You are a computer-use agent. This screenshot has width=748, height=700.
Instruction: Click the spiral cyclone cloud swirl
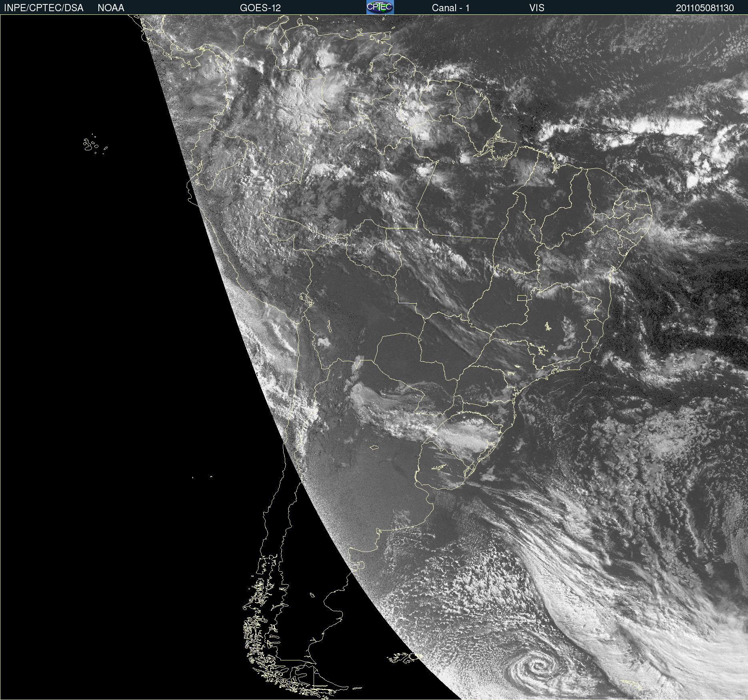[x=537, y=666]
